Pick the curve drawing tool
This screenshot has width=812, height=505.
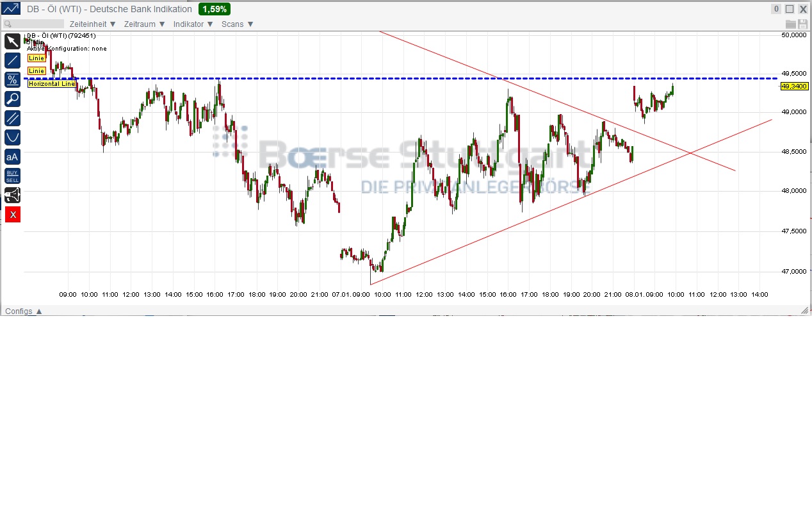[12, 137]
